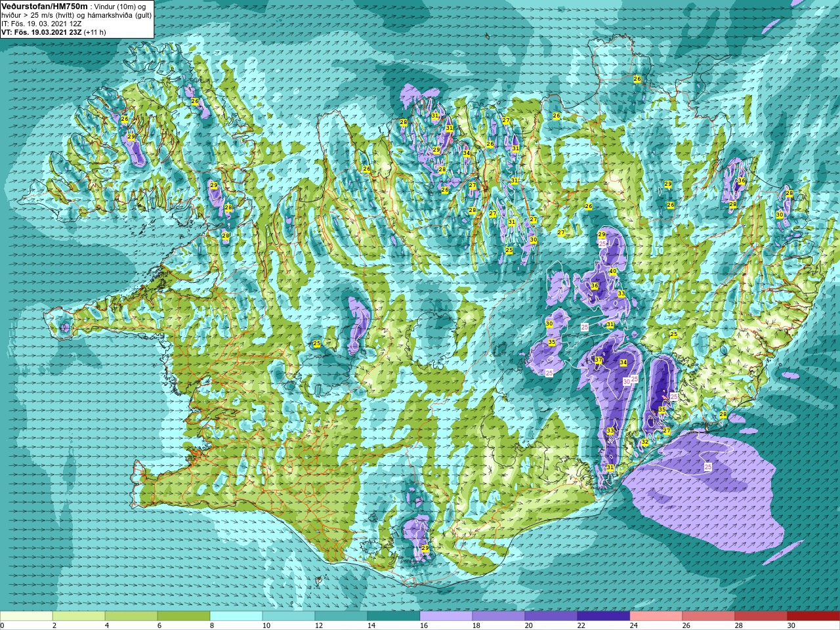Click the yellow gust label reading 32
840x630 pixels.
coord(645,442)
